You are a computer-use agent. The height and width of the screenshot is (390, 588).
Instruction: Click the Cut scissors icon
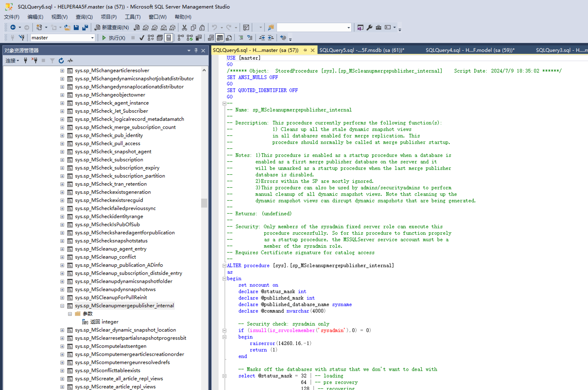184,27
